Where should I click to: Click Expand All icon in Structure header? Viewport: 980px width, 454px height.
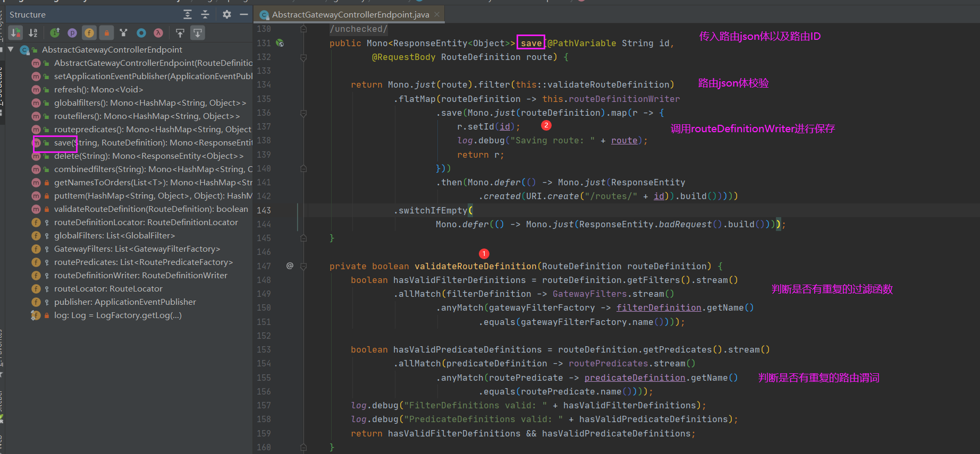click(x=188, y=14)
